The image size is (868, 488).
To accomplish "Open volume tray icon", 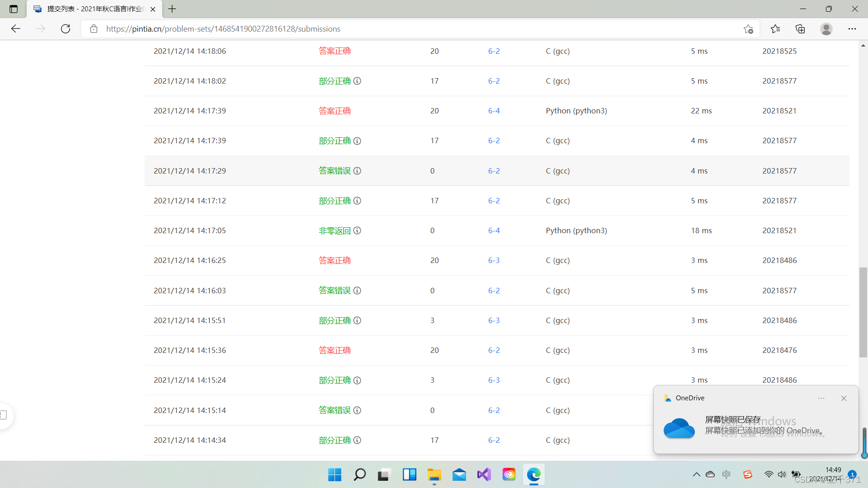I will point(782,474).
